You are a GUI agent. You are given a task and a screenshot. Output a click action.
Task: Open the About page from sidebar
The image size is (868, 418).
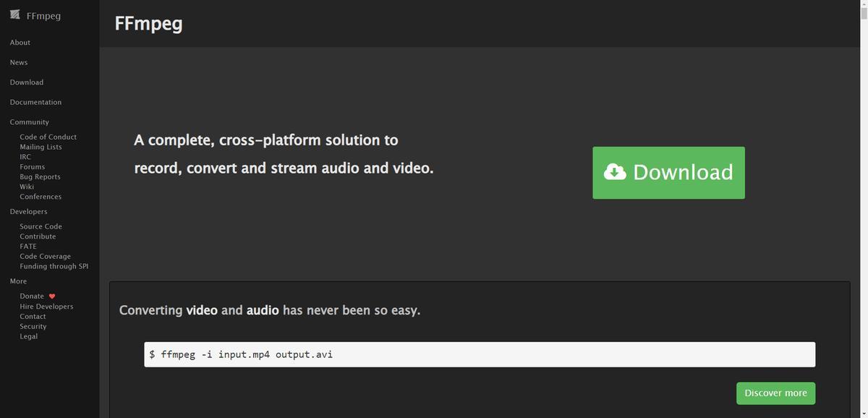(20, 43)
